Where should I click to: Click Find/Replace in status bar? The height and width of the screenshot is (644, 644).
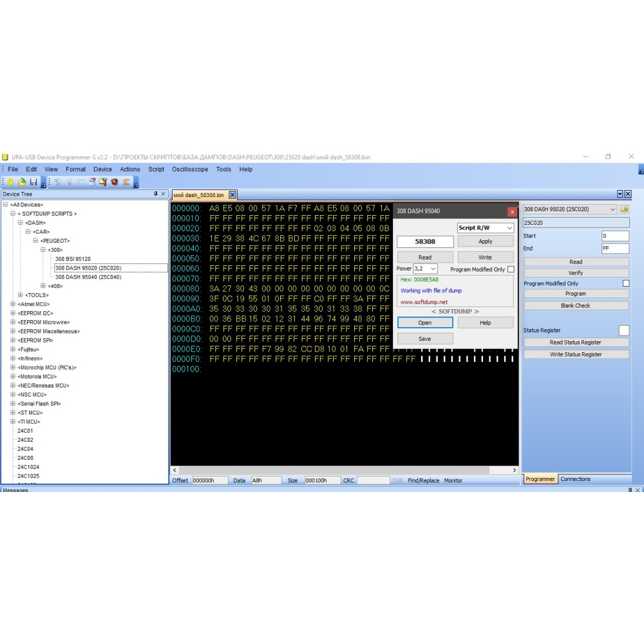(423, 480)
